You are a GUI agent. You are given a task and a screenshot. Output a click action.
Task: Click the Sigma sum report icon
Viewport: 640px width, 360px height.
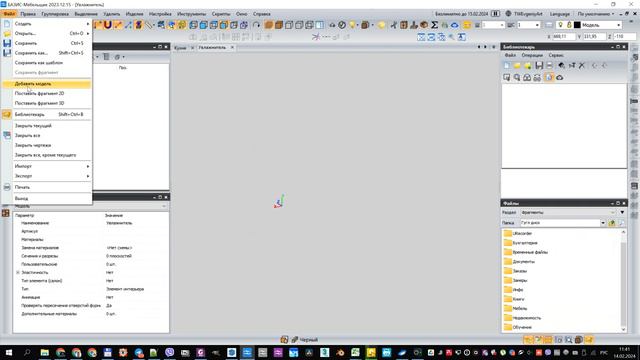point(435,25)
